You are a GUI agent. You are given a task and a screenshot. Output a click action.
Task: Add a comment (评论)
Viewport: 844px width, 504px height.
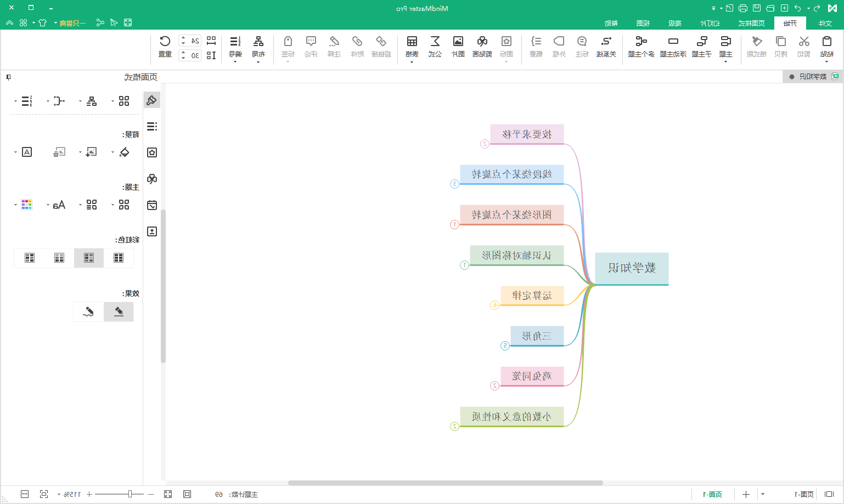click(311, 42)
